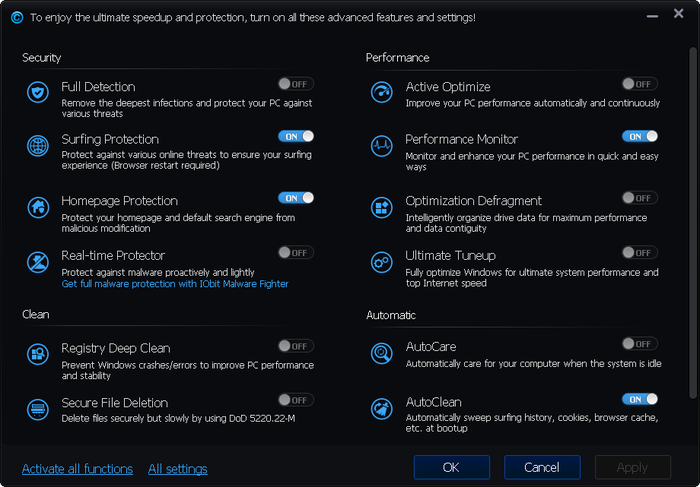Screen dimensions: 700x487
Task: Click the Ultimate Tuneup gears icon
Action: point(381,262)
